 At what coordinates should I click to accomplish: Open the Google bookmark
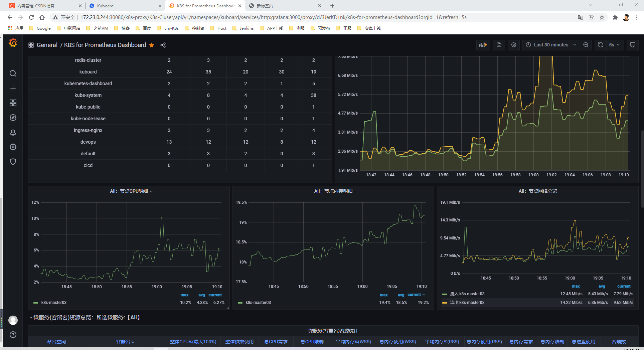(40, 28)
